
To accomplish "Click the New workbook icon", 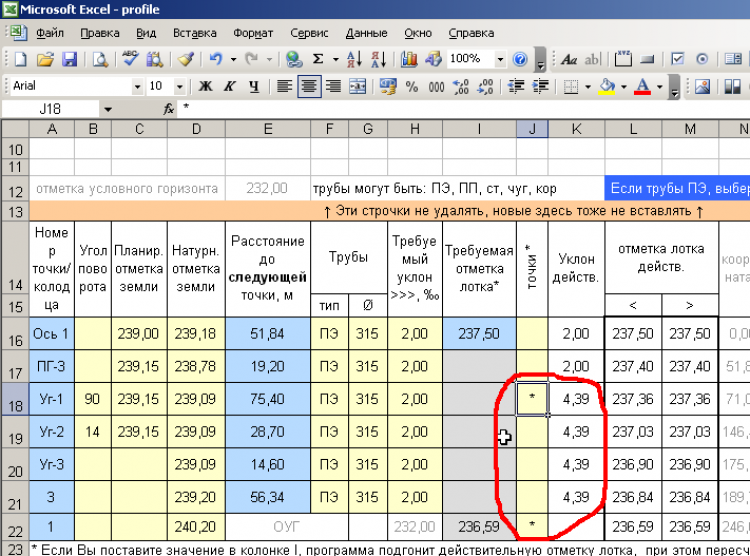I will (21, 59).
